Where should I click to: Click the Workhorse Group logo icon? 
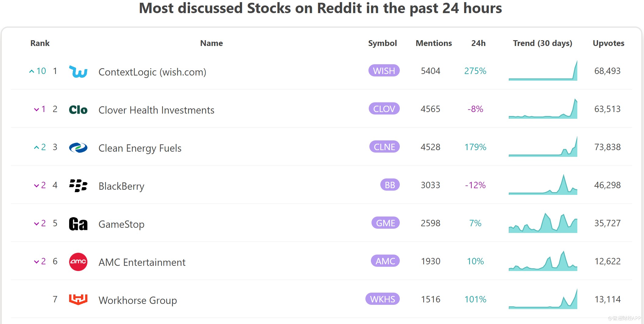click(78, 299)
